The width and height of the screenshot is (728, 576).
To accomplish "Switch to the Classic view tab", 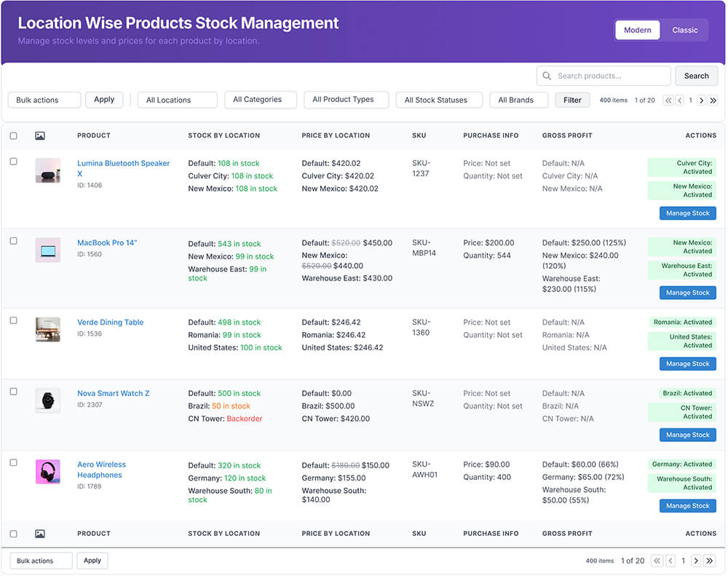I will tap(684, 30).
